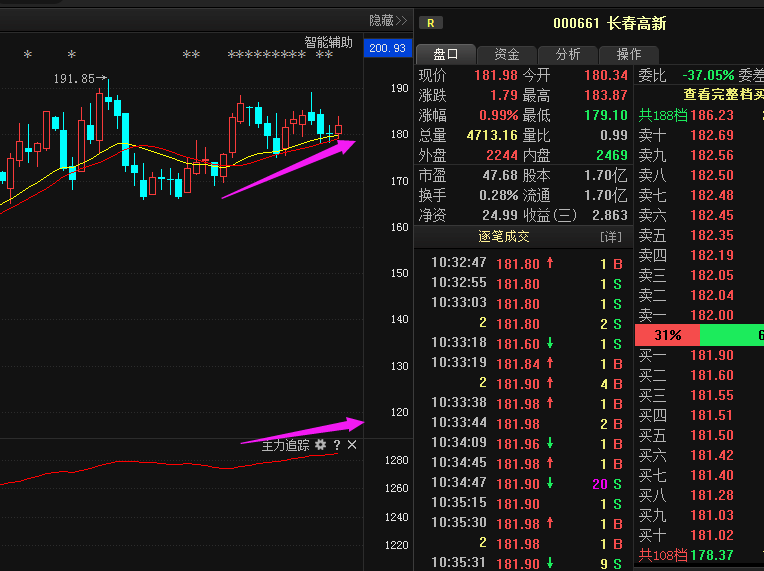Click the 最高 value 183.87
Viewport: 764px width, 571px height.
point(606,95)
